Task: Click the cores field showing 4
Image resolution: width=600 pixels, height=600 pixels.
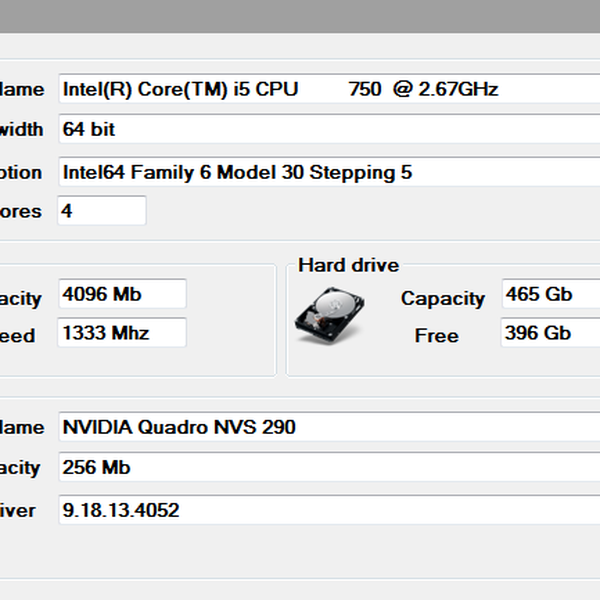Action: (102, 211)
